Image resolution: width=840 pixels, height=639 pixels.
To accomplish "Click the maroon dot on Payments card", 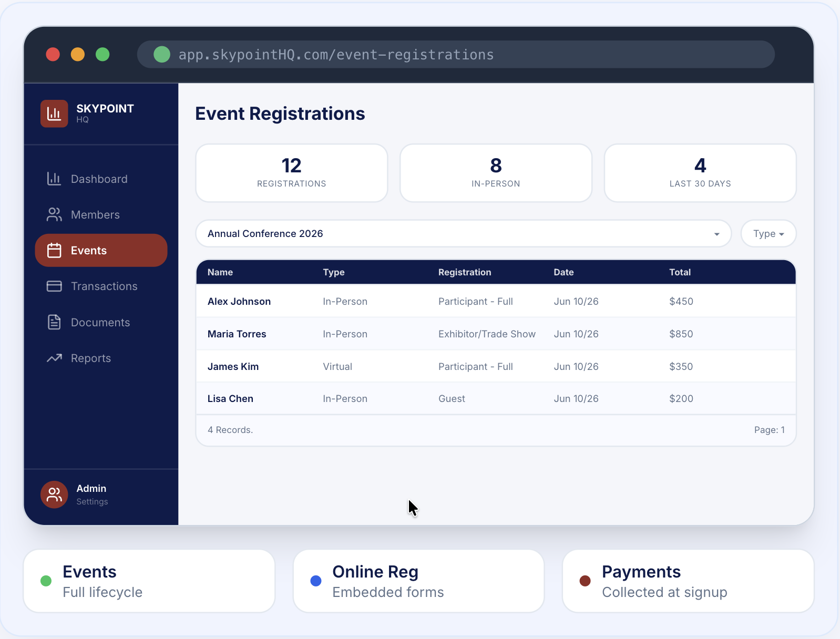I will 585,581.
